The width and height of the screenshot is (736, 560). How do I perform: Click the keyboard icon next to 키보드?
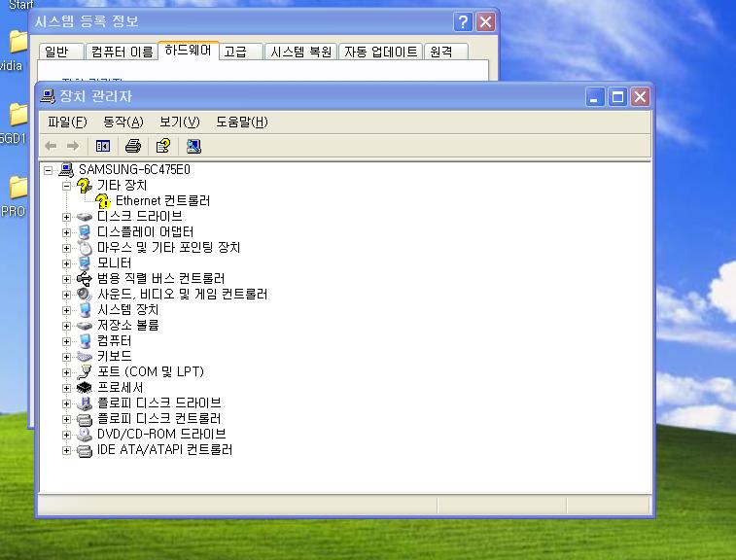[85, 356]
